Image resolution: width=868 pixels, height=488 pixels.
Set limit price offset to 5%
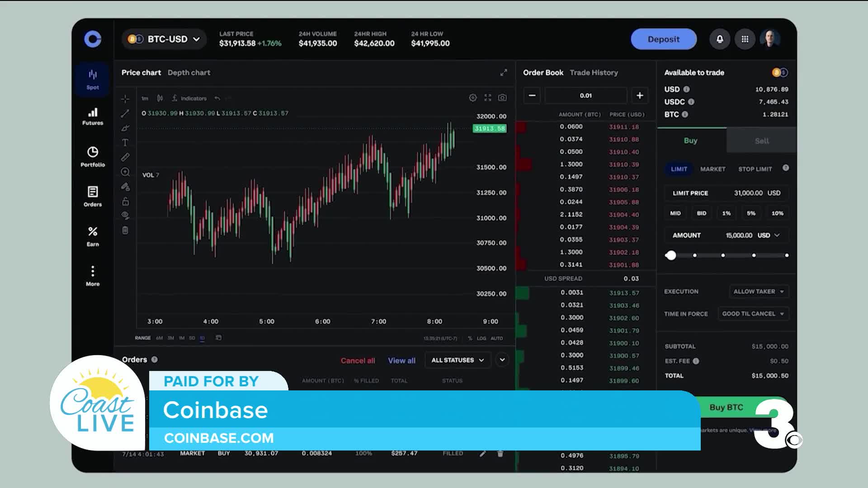751,213
